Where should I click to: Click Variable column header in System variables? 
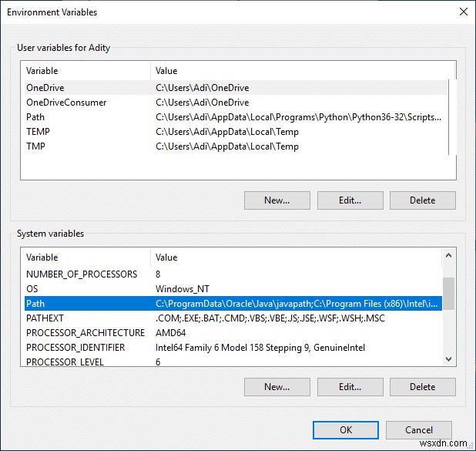click(x=85, y=257)
